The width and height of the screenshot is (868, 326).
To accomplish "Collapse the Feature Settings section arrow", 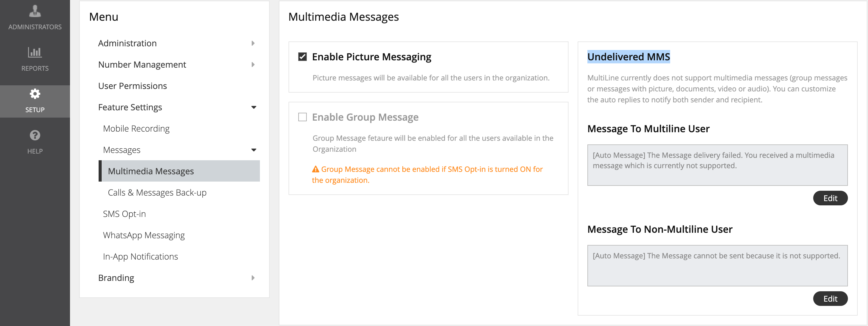I will click(254, 107).
